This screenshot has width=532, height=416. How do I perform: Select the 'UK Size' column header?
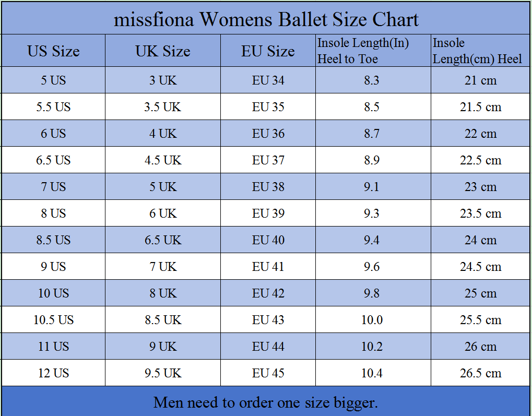[x=163, y=51]
